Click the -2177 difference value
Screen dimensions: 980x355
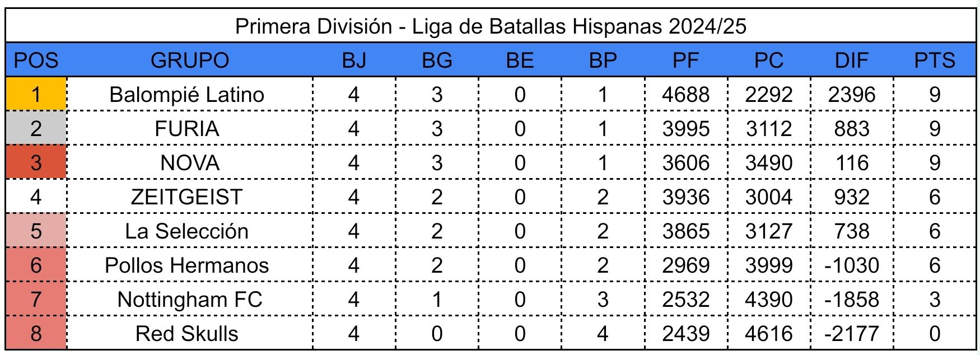click(x=851, y=334)
